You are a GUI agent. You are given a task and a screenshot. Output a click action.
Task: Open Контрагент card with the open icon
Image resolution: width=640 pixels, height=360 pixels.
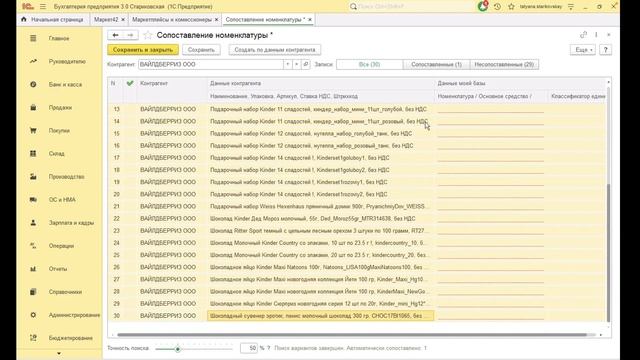point(305,64)
